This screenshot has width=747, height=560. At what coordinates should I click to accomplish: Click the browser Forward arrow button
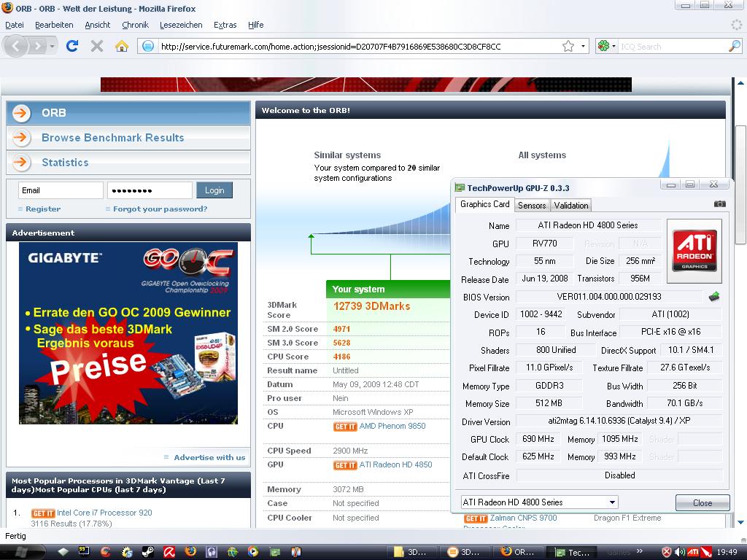[x=37, y=46]
